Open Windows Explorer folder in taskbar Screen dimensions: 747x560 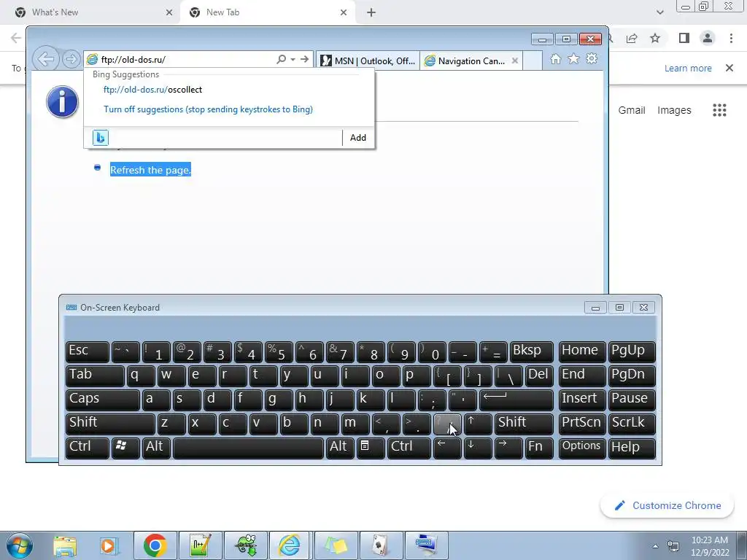[x=65, y=545]
